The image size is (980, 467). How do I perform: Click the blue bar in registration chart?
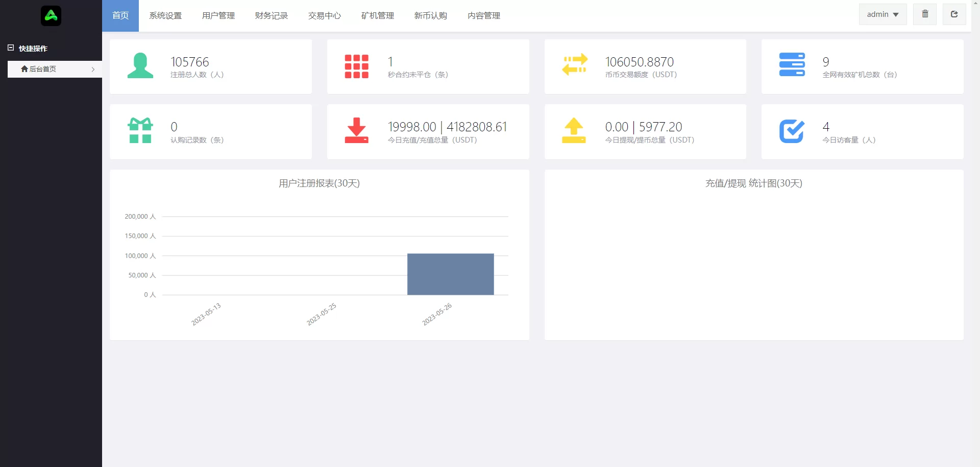click(x=450, y=274)
